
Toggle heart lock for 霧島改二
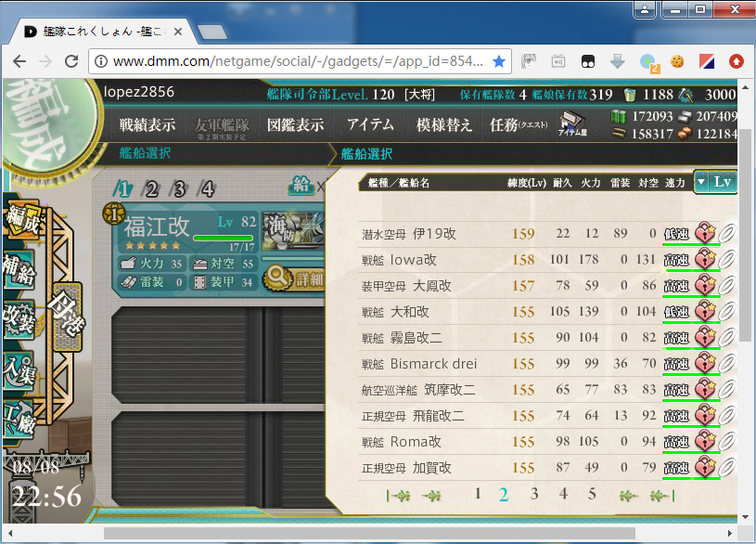705,338
